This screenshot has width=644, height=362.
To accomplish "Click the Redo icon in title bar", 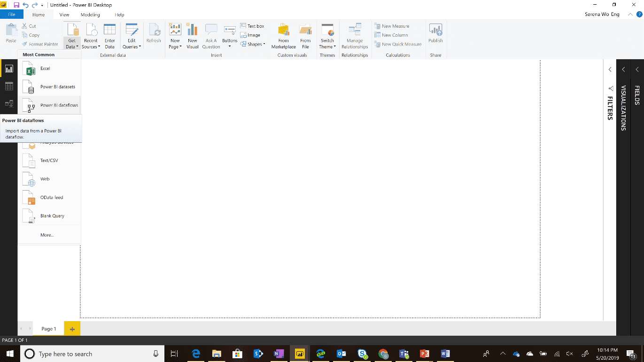I will [x=34, y=5].
